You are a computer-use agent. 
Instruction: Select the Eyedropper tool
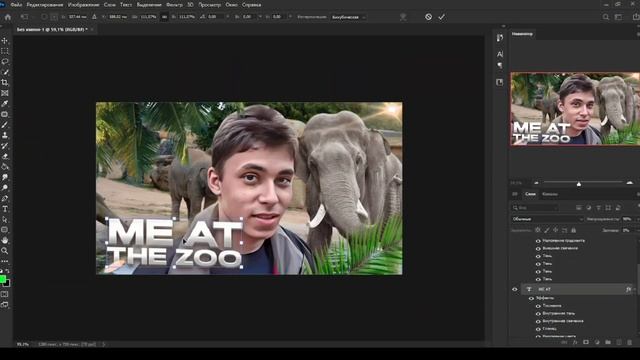[x=5, y=104]
